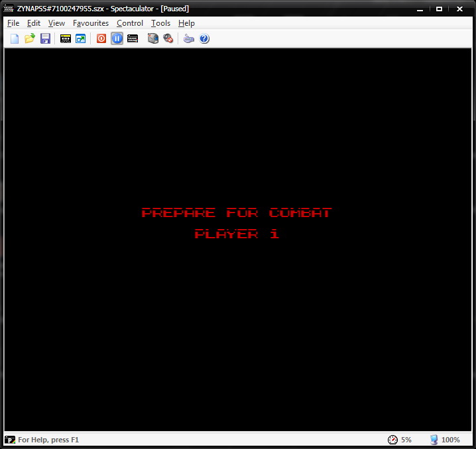The width and height of the screenshot is (476, 449).
Task: Click the 100% volume value in status bar
Action: (451, 440)
